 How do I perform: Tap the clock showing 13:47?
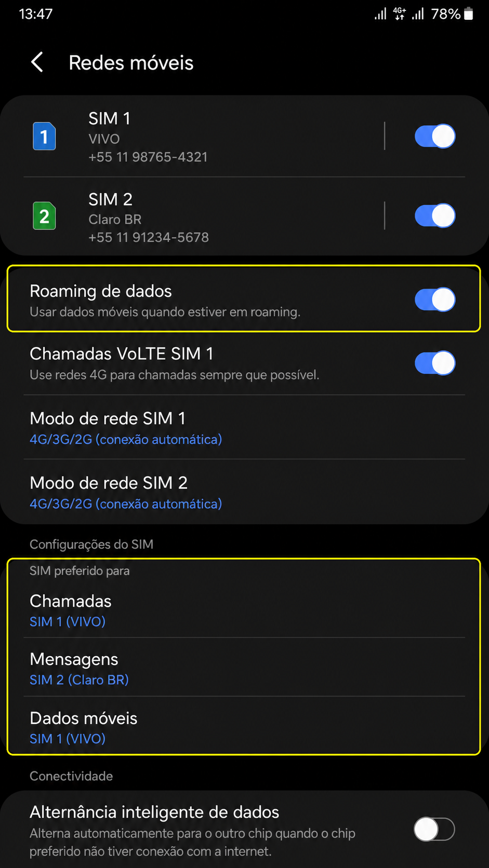click(36, 13)
